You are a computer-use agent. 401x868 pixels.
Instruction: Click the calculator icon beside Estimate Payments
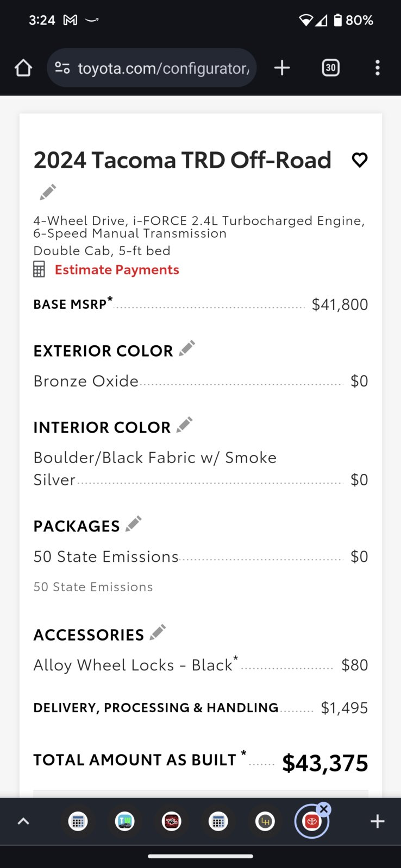point(39,269)
